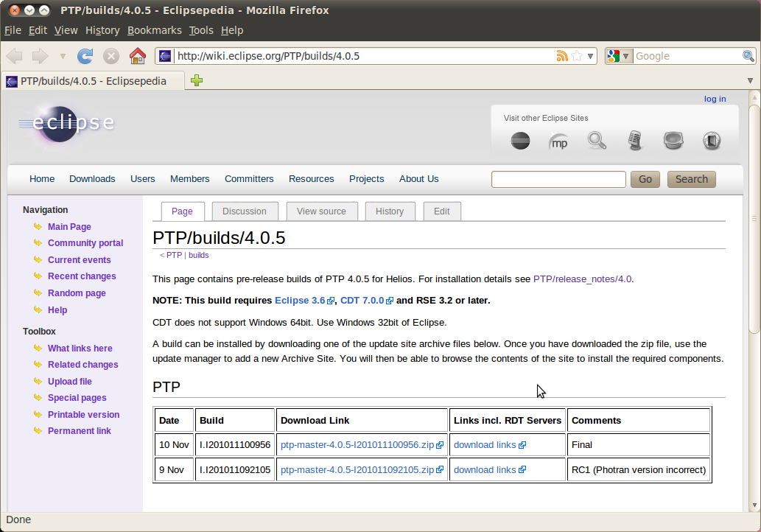The height and width of the screenshot is (532, 761).
Task: Open the gray bowl-shaped Eclipse site icon
Action: 673,141
